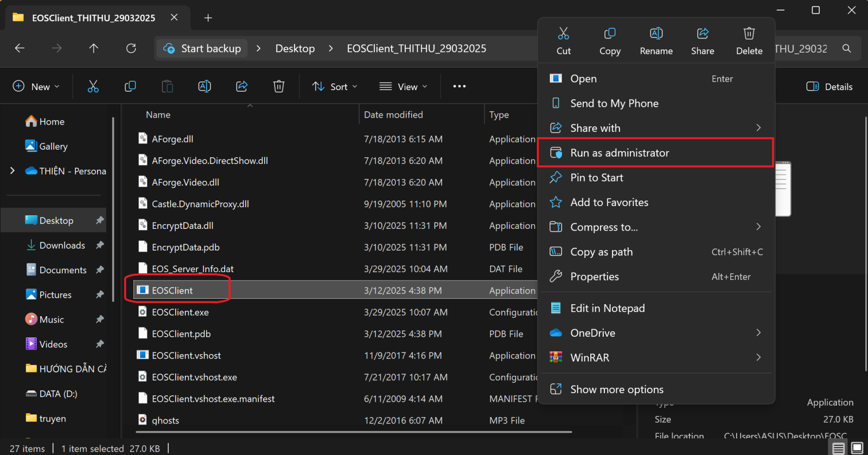Unpin Downloads using its pin icon
This screenshot has height=455, width=868.
point(100,245)
